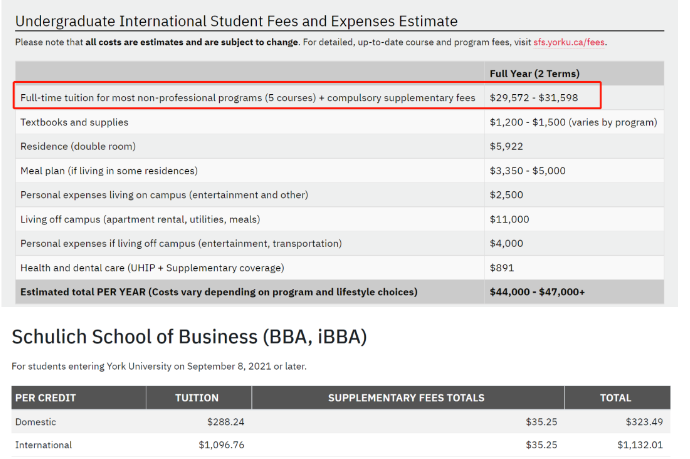Select the $3,350 - $5,000 meal plan cost
The width and height of the screenshot is (690, 459).
click(x=527, y=170)
